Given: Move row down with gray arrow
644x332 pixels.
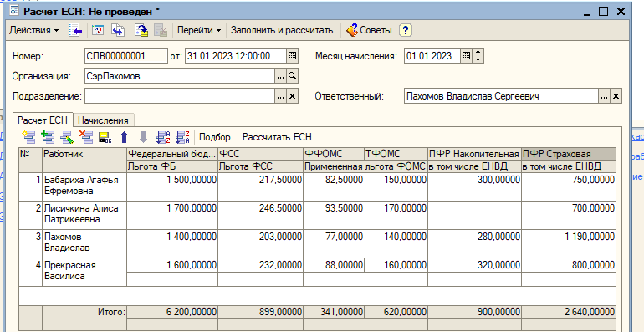Looking at the screenshot, I should [143, 137].
